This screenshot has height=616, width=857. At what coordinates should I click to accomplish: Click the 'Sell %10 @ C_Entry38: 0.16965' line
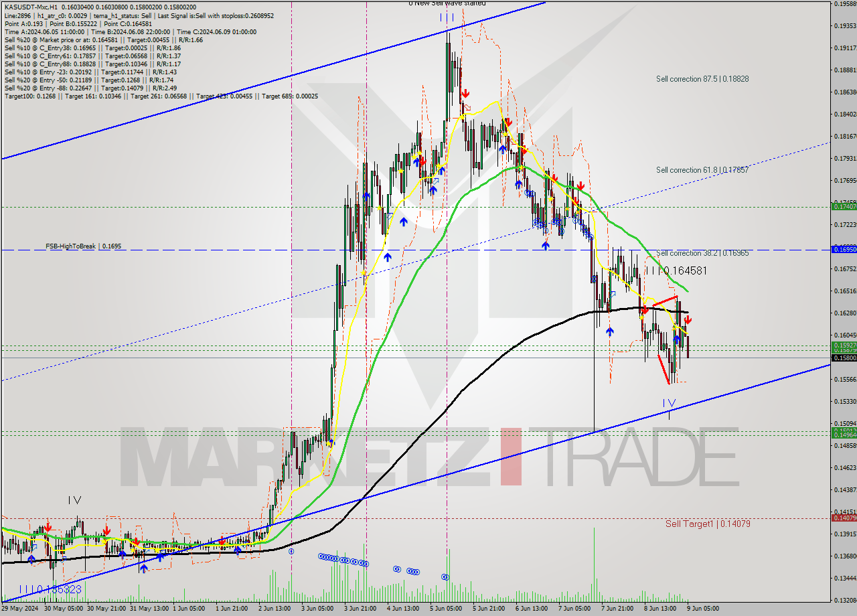click(92, 48)
